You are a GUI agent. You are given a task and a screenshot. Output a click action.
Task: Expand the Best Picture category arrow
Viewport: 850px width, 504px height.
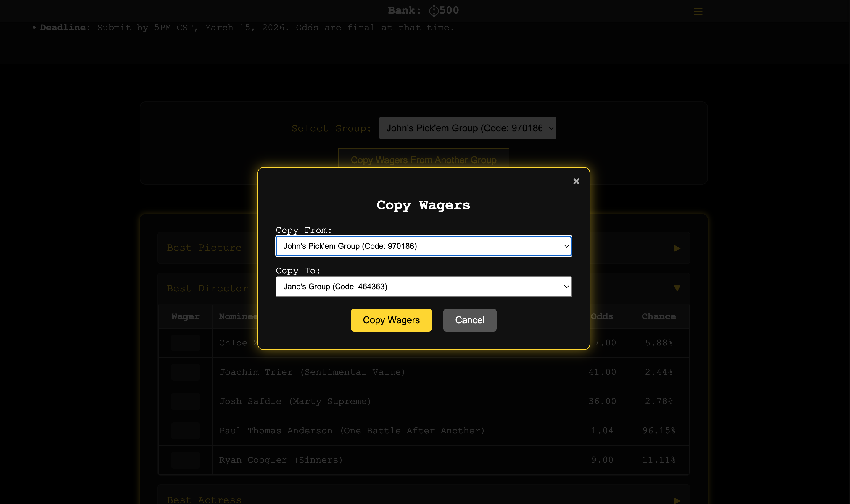coord(677,248)
